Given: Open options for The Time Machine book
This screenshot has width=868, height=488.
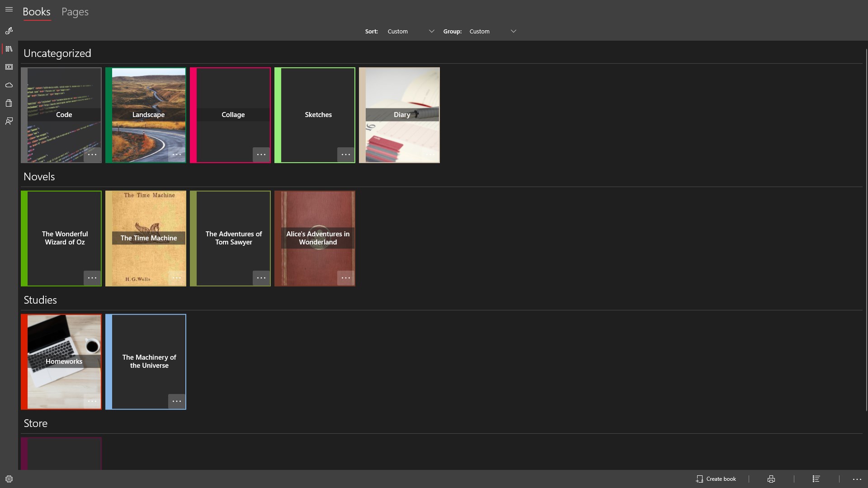Looking at the screenshot, I should tap(177, 278).
